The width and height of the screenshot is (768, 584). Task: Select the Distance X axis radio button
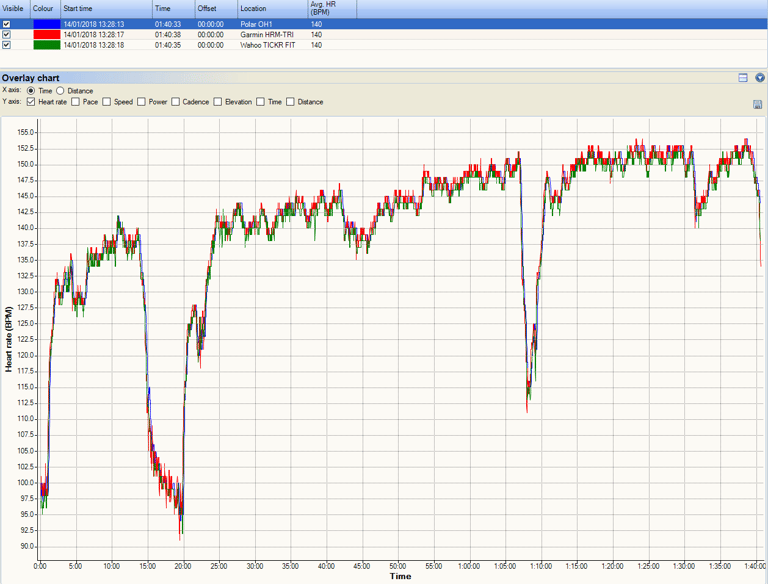tap(60, 91)
